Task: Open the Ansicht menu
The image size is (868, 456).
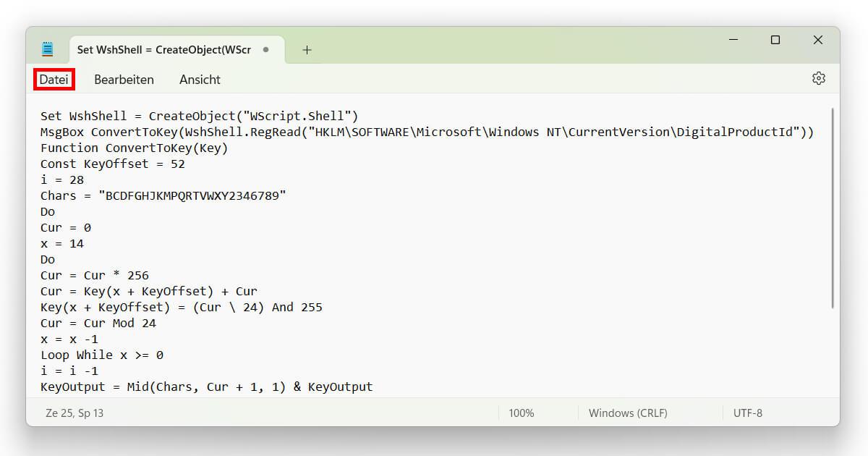Action: point(200,80)
